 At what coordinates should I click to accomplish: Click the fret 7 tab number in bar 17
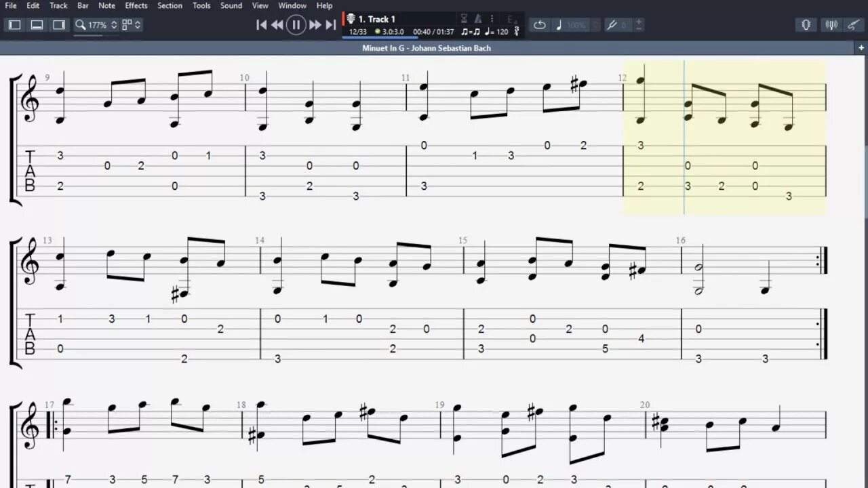point(67,480)
